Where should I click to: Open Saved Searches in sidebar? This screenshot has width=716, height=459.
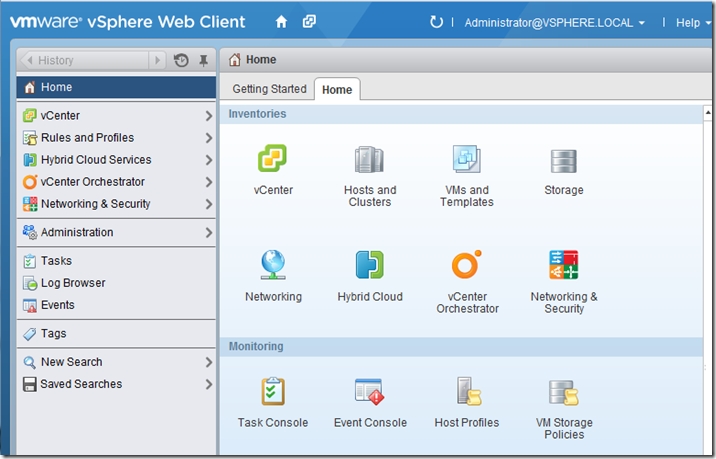click(x=116, y=384)
